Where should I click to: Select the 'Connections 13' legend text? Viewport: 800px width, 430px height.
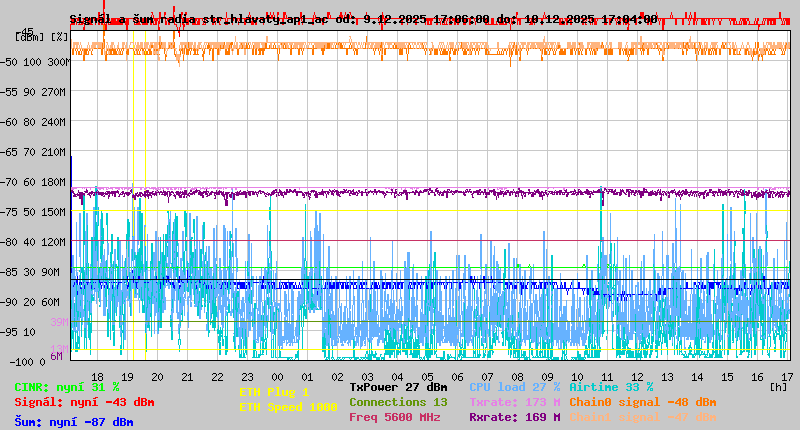click(x=398, y=402)
